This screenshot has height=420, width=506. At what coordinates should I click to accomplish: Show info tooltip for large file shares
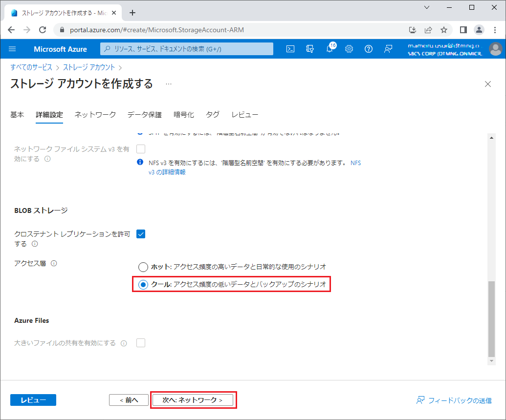pos(124,343)
